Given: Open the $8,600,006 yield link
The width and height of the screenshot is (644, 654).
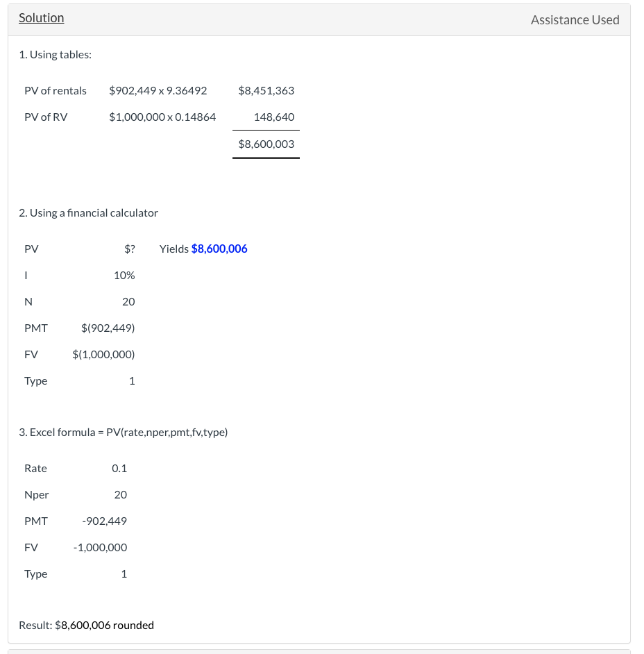Looking at the screenshot, I should [x=219, y=248].
